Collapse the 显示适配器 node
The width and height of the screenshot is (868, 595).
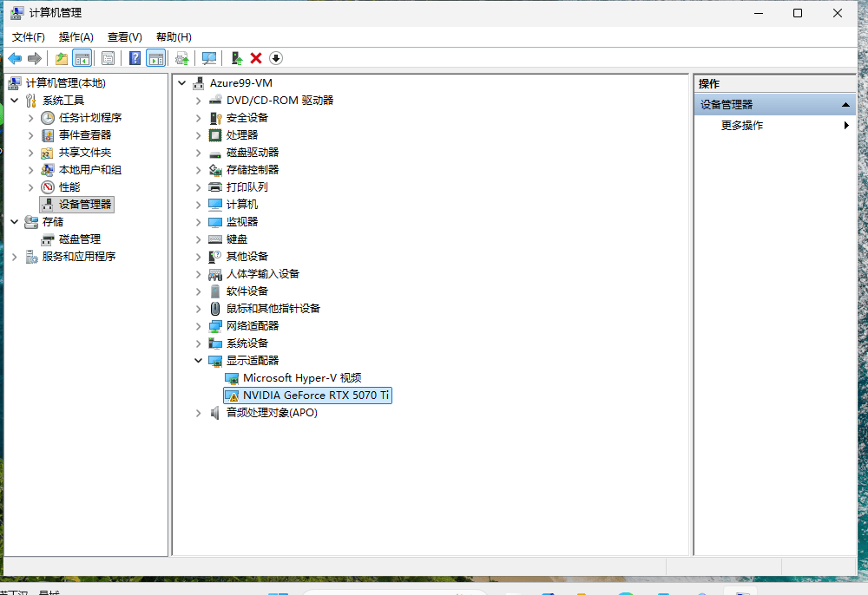[x=200, y=360]
